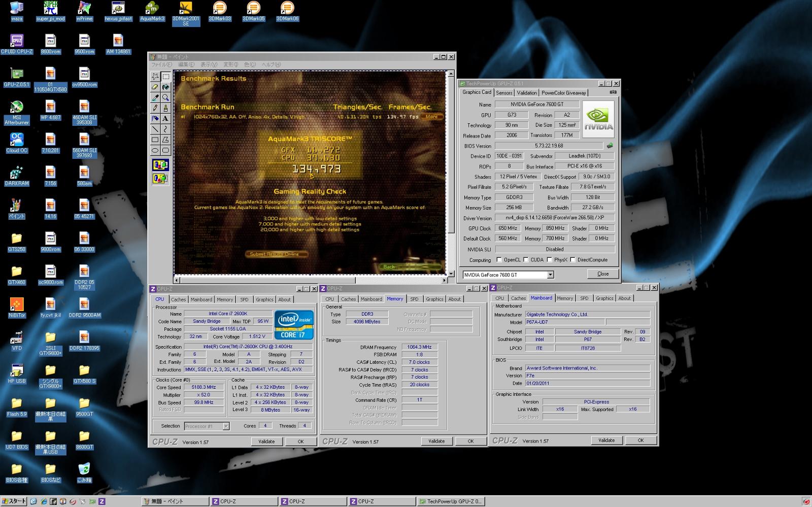Open the DARKRAM desktop icon
Viewport: 812px width, 507px height.
[x=17, y=176]
